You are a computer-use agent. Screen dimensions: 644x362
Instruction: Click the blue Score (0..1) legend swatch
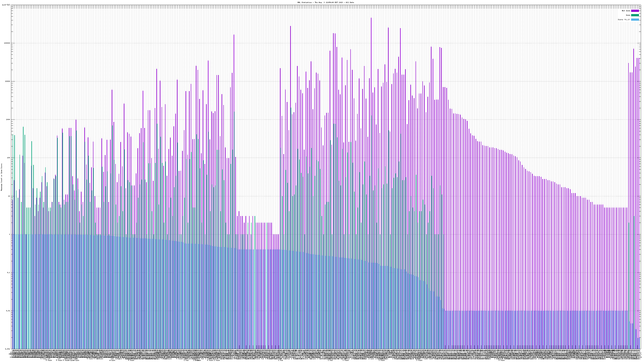click(635, 20)
